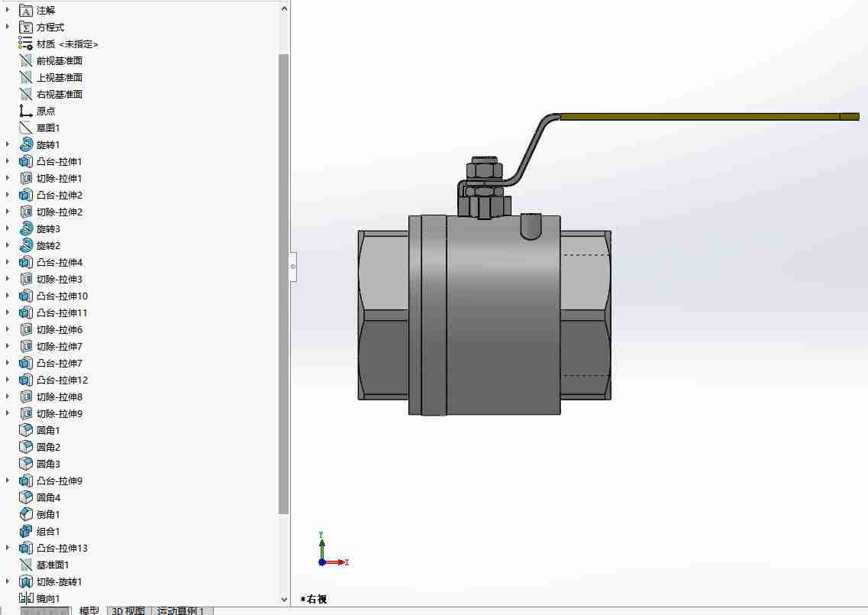Expand the 切除-拉伸3 feature node
The width and height of the screenshot is (868, 615).
point(7,278)
